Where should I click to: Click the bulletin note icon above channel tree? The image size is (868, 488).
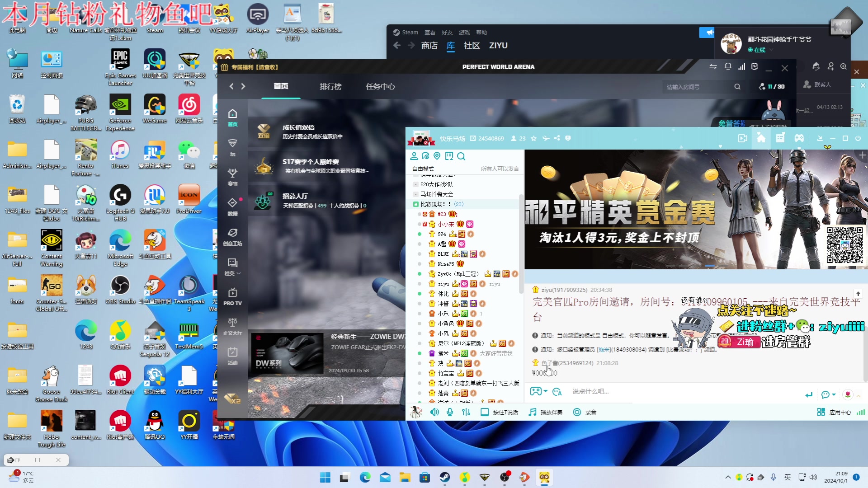click(449, 156)
